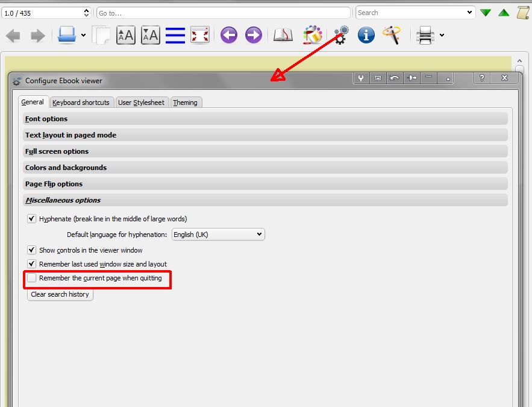Print the ebook with printer icon

(x=425, y=36)
